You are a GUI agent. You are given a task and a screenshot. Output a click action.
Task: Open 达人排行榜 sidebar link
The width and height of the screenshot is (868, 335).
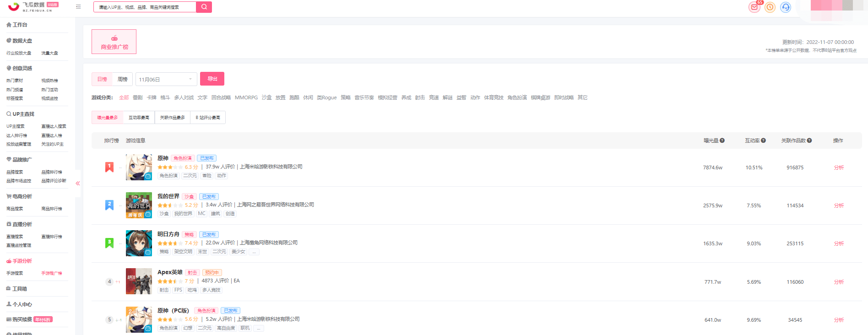pos(16,135)
